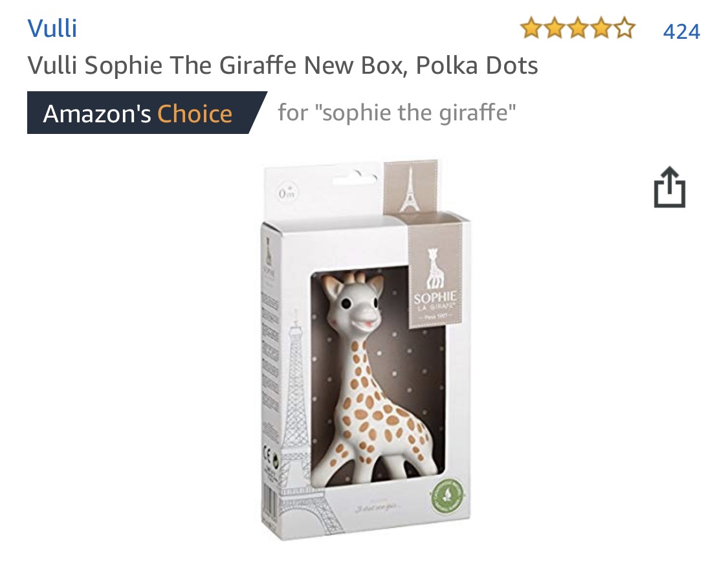Click the Eiffel Tower hang tag on box

(410, 187)
